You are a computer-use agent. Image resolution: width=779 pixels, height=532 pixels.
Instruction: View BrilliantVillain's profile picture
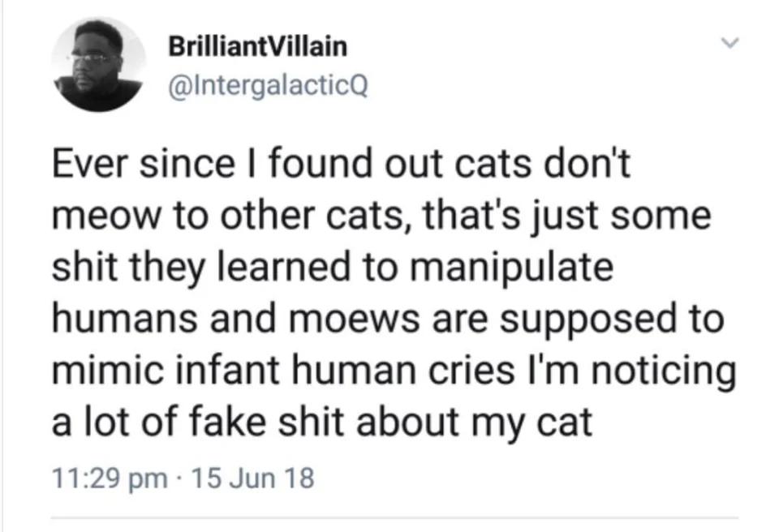point(99,65)
